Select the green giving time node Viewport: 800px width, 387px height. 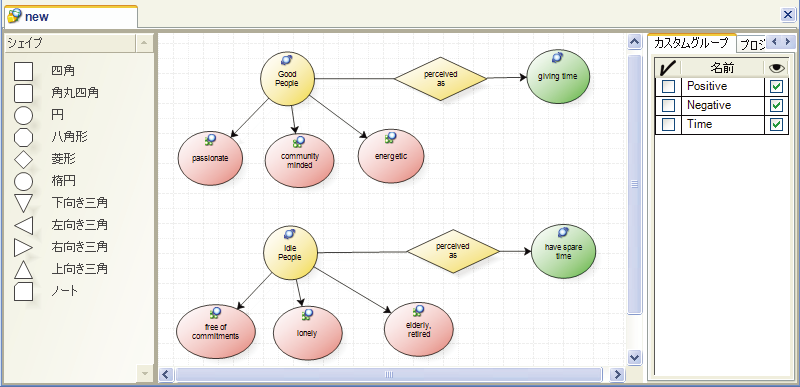558,76
